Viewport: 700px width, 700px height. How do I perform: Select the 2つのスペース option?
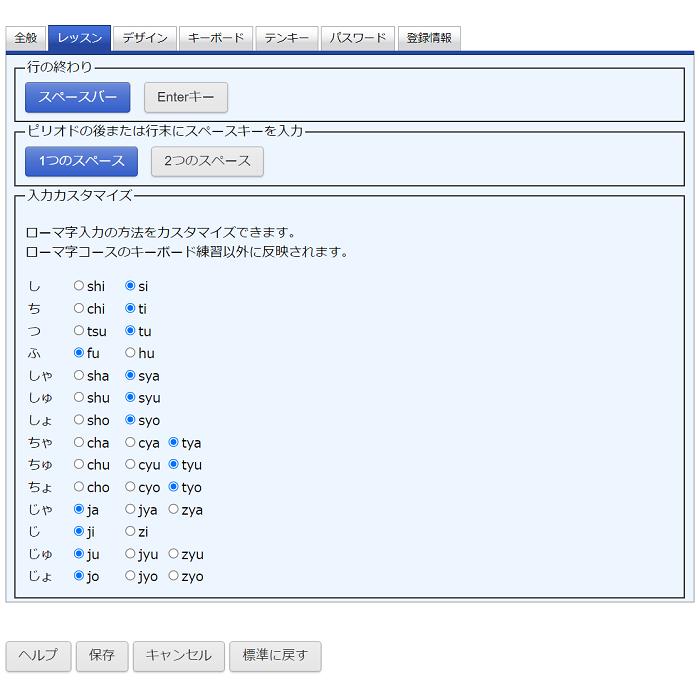pyautogui.click(x=207, y=161)
